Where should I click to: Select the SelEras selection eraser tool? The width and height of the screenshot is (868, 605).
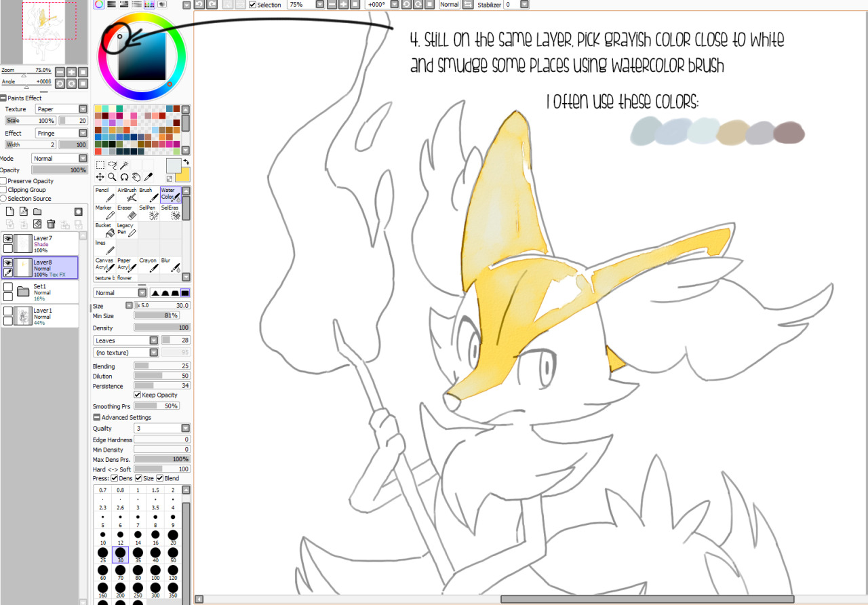170,212
